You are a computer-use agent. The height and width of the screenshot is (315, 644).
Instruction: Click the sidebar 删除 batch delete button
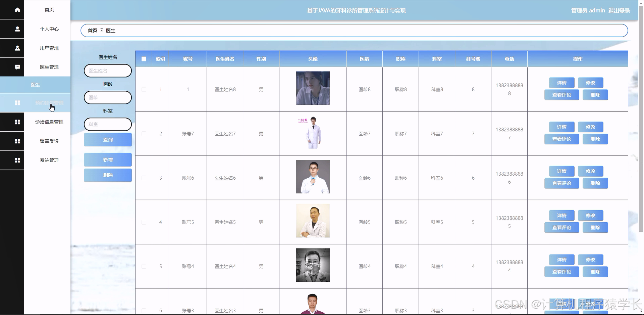coord(108,175)
